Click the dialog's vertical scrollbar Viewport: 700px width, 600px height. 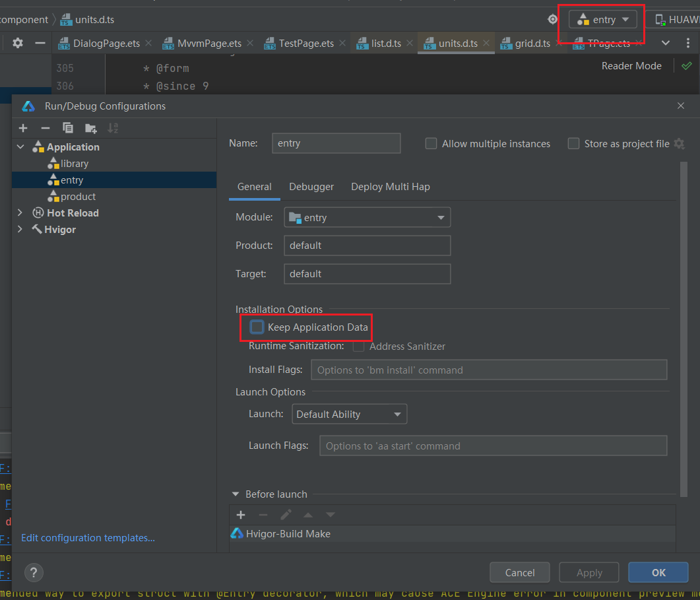[684, 329]
